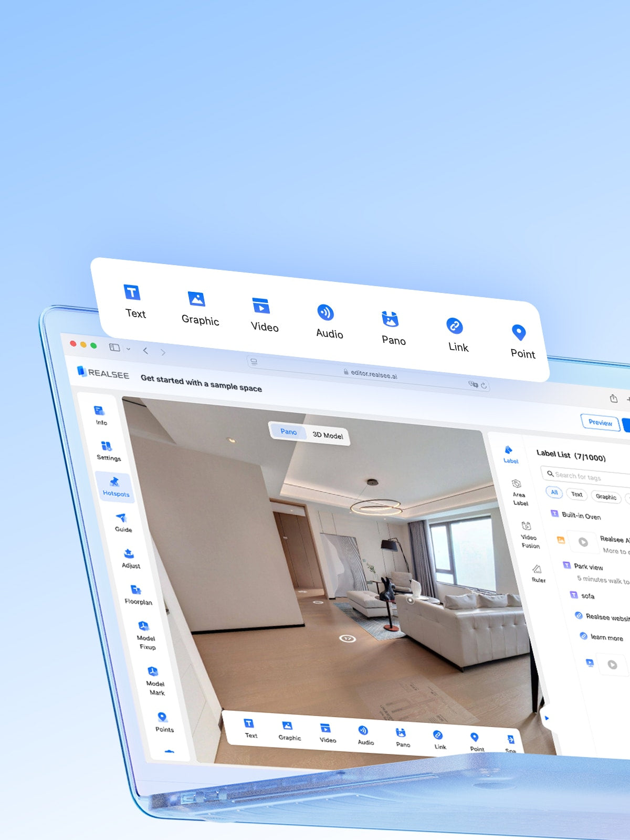
Task: Open Model Mark in the left sidebar
Action: [x=154, y=681]
